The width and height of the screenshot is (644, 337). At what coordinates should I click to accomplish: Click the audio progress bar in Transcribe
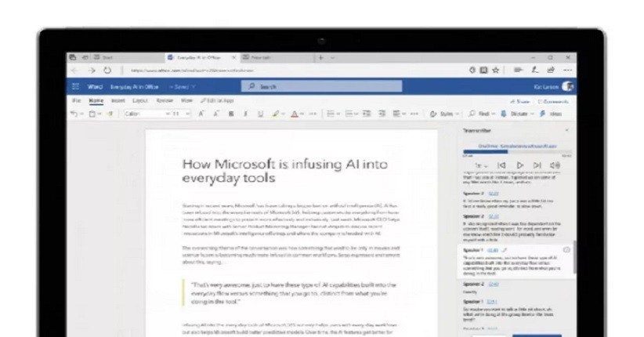[x=517, y=152]
